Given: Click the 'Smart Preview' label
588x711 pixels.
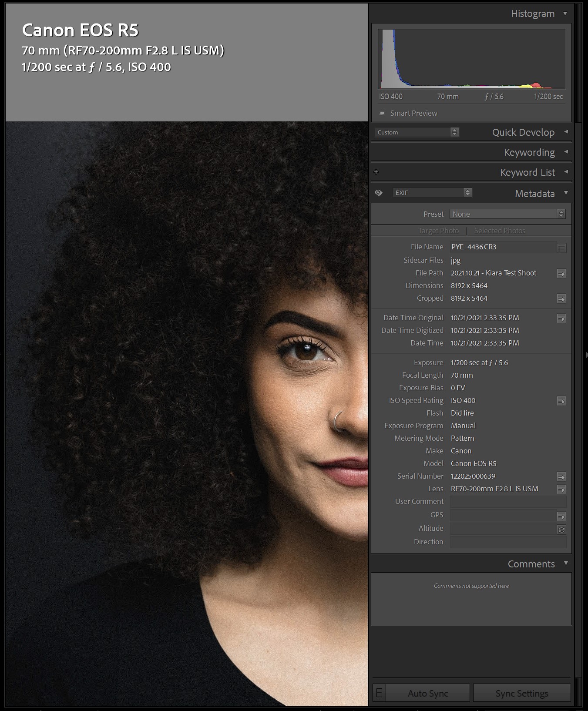Looking at the screenshot, I should pos(413,113).
